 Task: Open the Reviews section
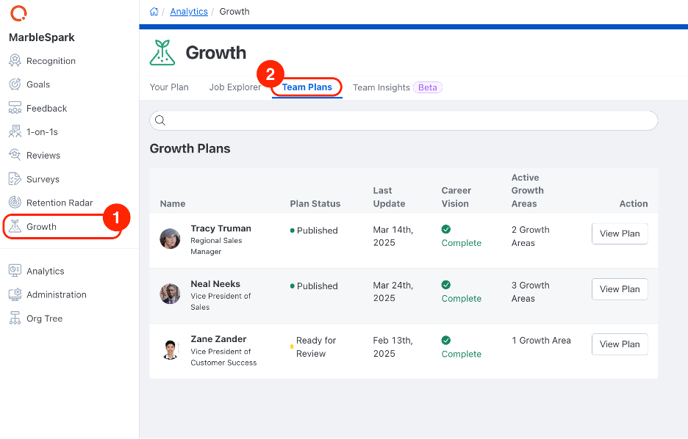(x=34, y=155)
